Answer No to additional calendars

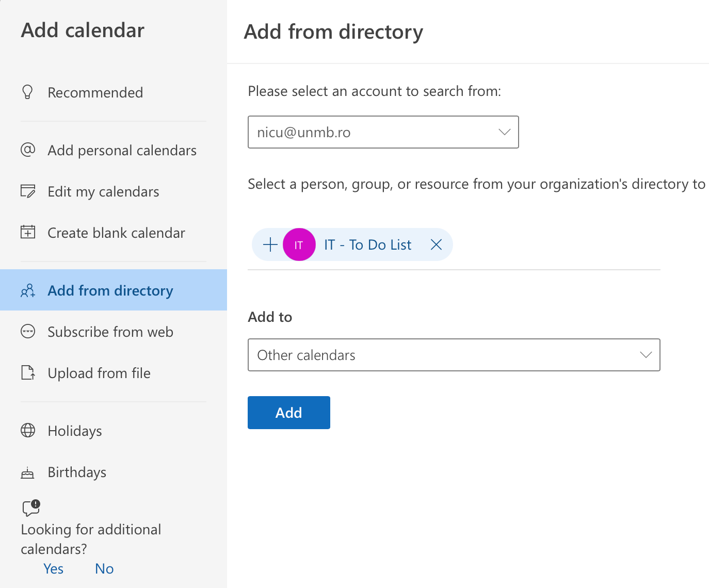pos(104,568)
